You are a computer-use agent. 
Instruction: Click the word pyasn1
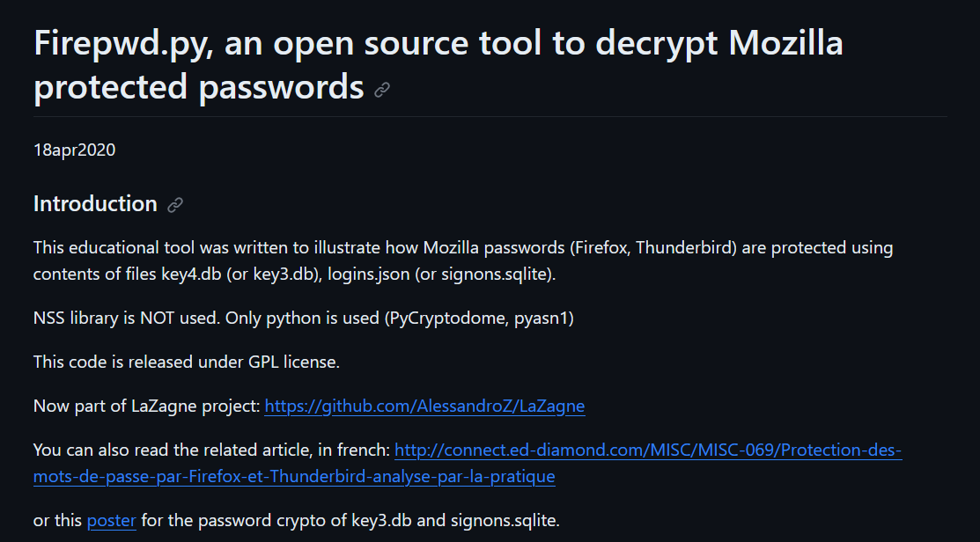pos(542,318)
